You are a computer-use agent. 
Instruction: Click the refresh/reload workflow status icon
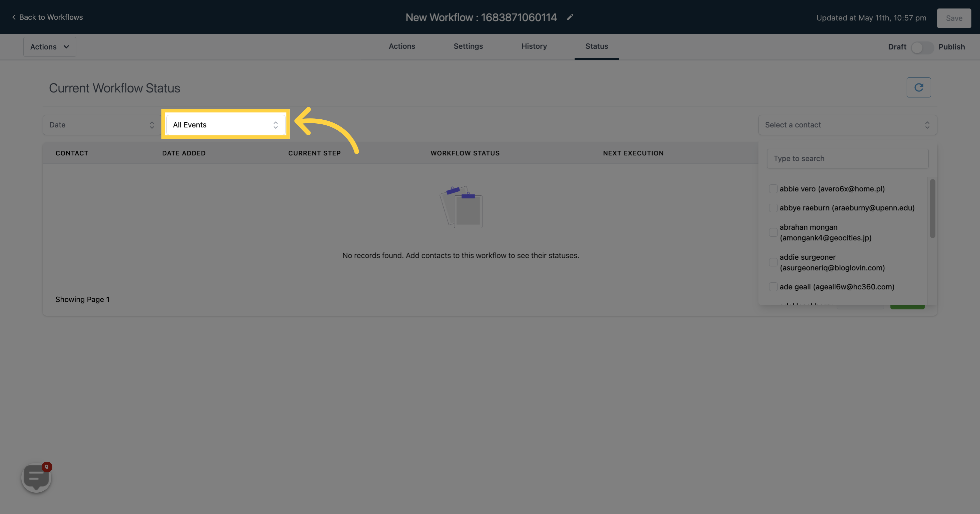(918, 88)
